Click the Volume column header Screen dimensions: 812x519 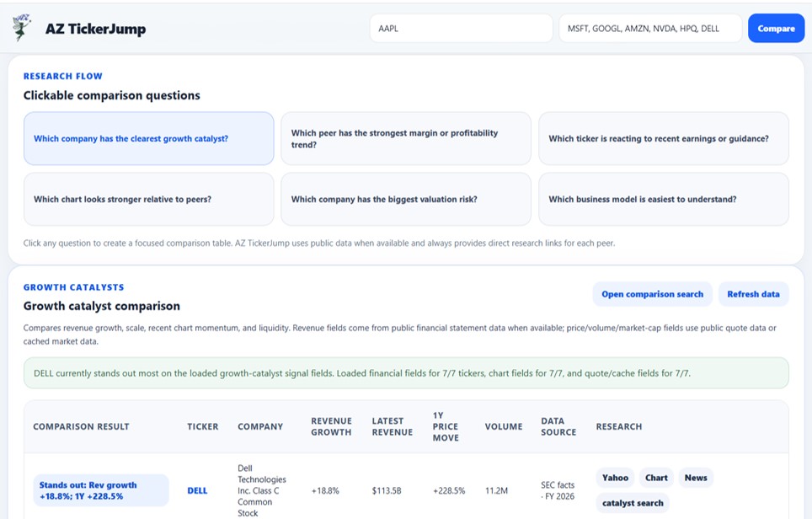pos(504,426)
